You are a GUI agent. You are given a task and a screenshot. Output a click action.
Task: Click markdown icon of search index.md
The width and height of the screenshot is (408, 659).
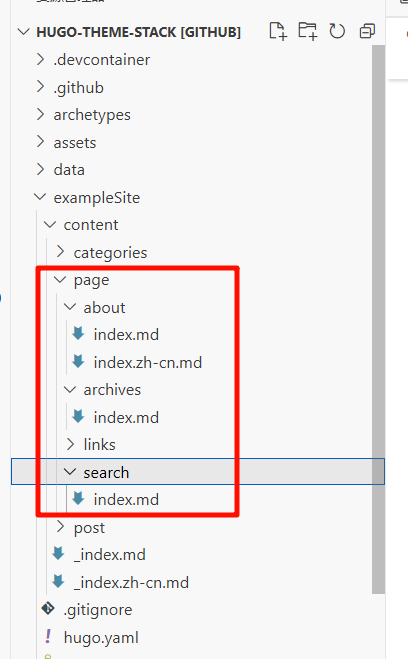[78, 499]
